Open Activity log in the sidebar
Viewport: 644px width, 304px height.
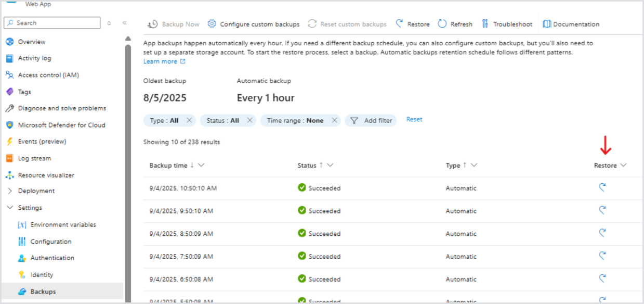(x=34, y=58)
